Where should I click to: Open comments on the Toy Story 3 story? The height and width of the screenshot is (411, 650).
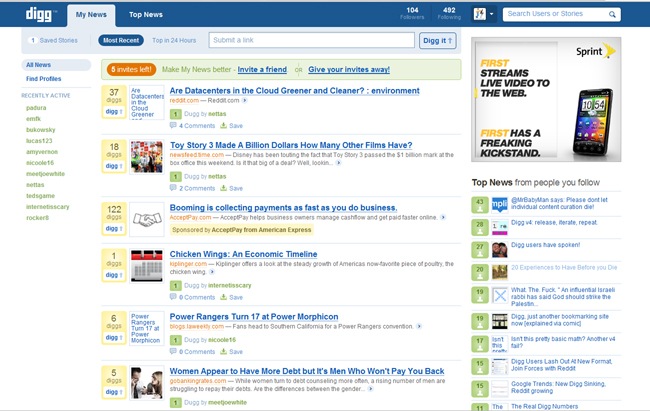pos(197,187)
